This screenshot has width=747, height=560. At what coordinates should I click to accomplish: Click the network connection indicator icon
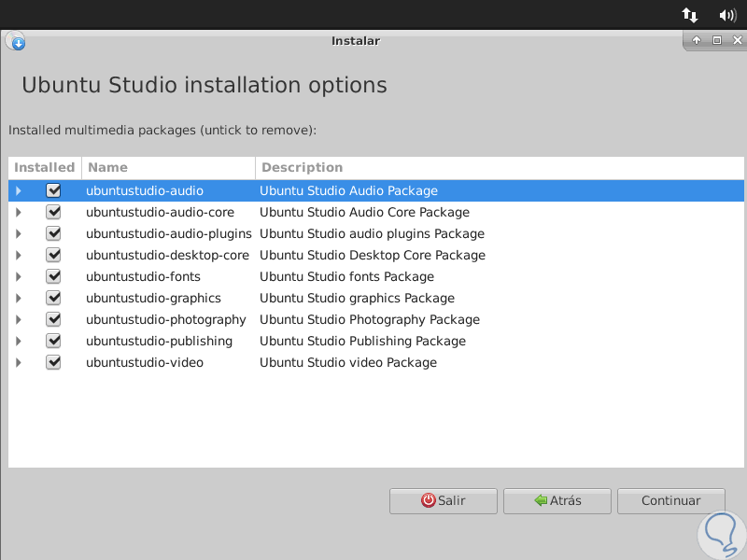click(x=690, y=15)
